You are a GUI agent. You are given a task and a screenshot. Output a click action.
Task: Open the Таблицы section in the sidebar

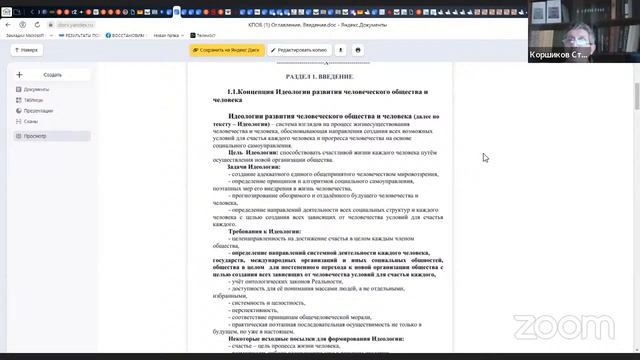[29, 100]
